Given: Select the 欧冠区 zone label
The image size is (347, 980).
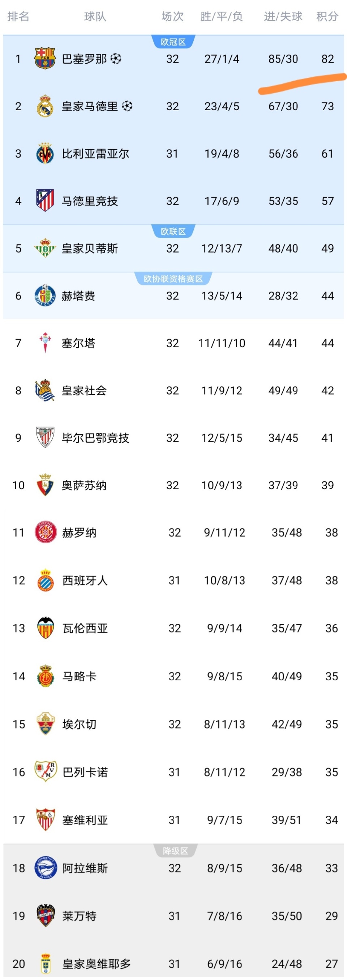Looking at the screenshot, I should tap(173, 42).
